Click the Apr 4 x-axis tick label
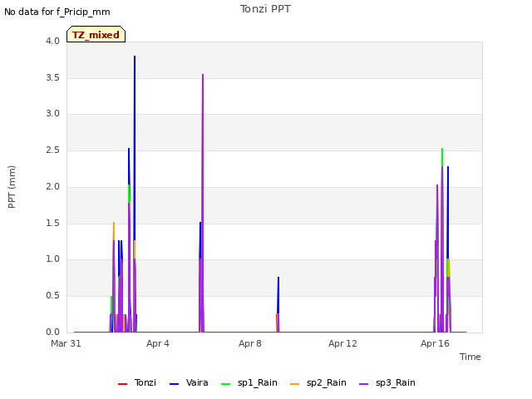 (x=158, y=343)
